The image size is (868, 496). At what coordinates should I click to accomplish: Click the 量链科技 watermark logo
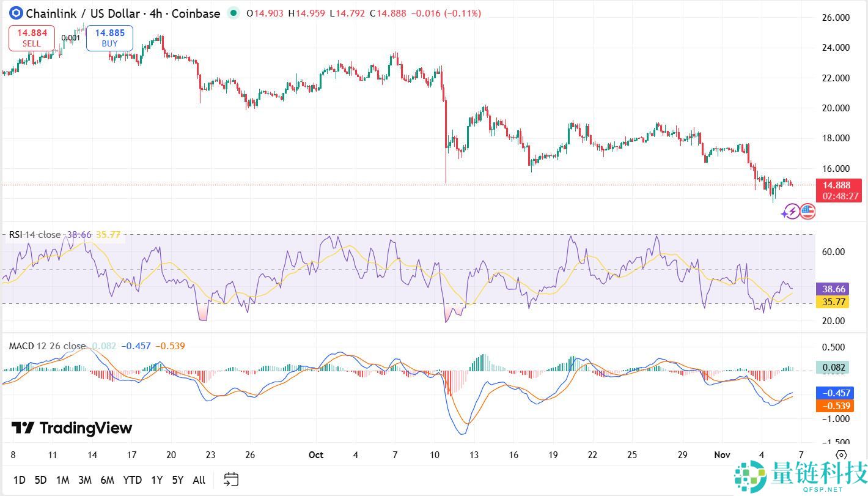tap(801, 476)
